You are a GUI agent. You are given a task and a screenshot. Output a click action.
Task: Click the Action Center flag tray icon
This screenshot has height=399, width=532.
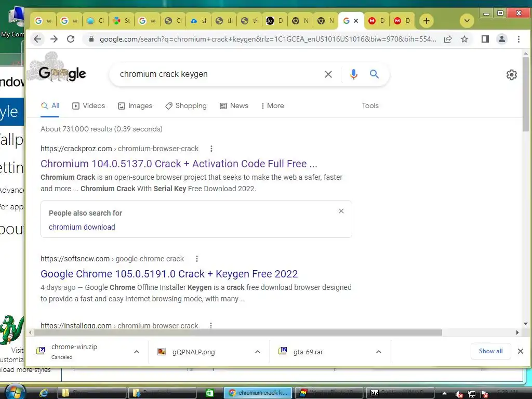click(484, 394)
